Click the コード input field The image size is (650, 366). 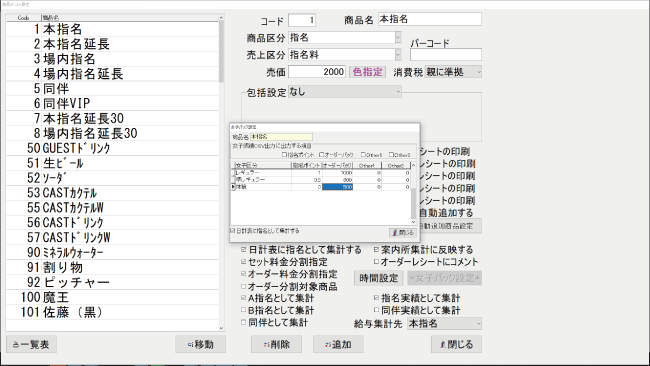[x=302, y=20]
